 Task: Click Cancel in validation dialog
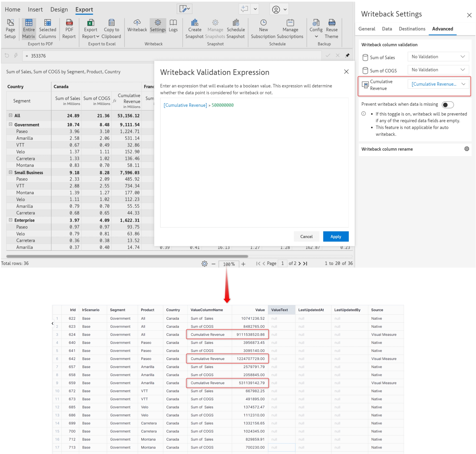[x=306, y=236]
